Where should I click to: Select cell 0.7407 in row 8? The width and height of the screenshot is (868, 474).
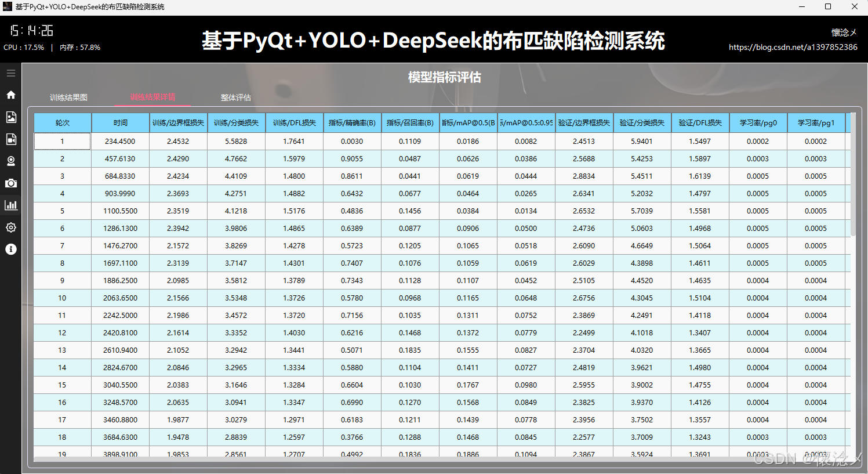[x=353, y=263]
